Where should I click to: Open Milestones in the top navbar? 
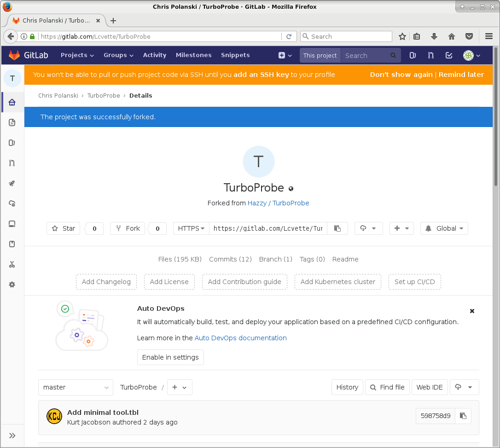[193, 55]
